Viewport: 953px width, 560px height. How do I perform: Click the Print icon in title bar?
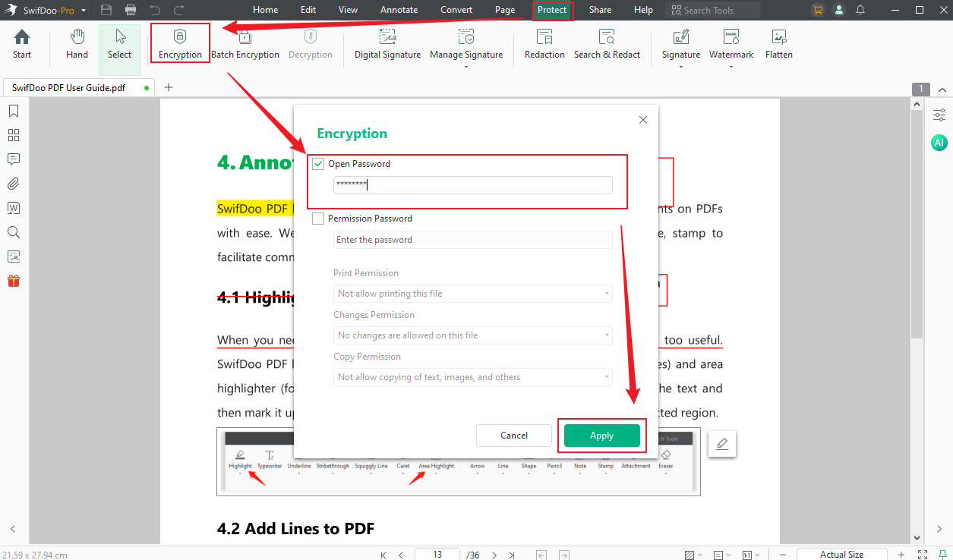click(131, 10)
